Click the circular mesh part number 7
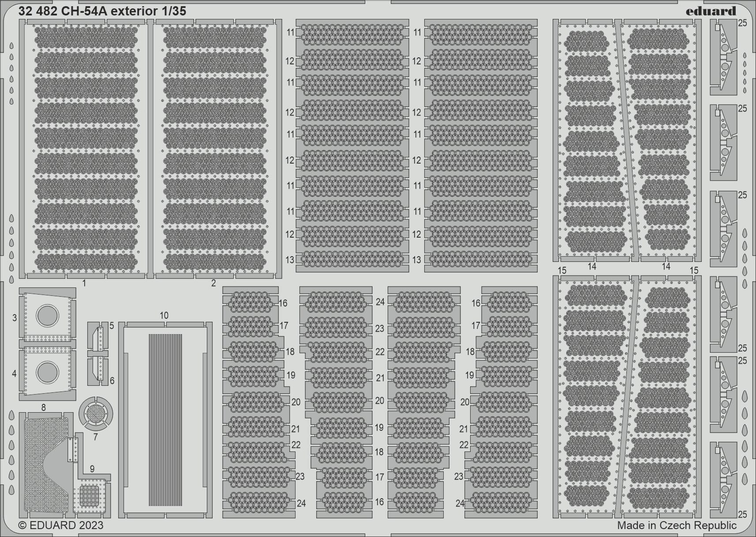The width and height of the screenshot is (756, 537). (96, 414)
